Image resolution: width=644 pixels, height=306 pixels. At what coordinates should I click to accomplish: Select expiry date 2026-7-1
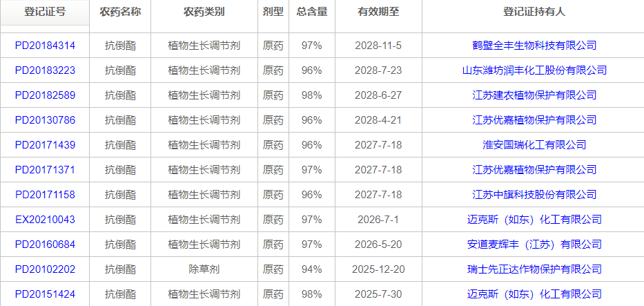378,220
